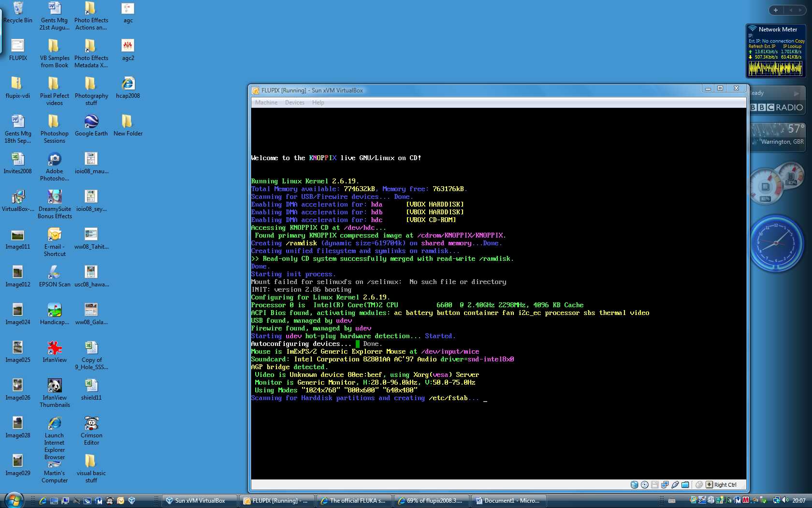Select the New Folder on desktop
Screen dimensions: 812x508
[x=128, y=126]
